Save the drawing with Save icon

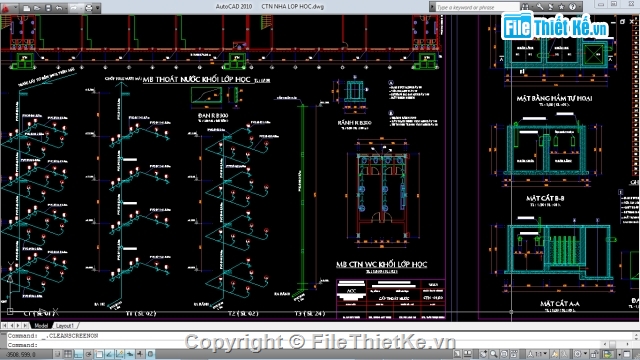pos(48,8)
